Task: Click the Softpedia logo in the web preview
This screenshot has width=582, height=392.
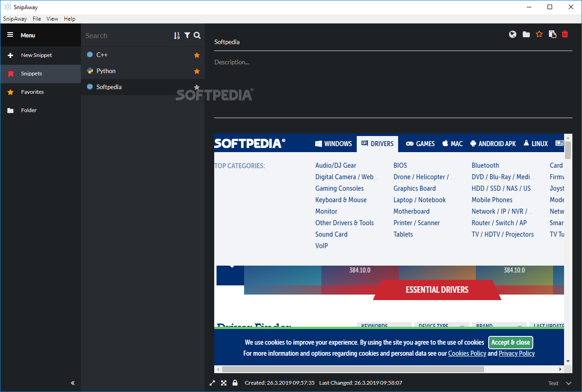Action: [250, 143]
